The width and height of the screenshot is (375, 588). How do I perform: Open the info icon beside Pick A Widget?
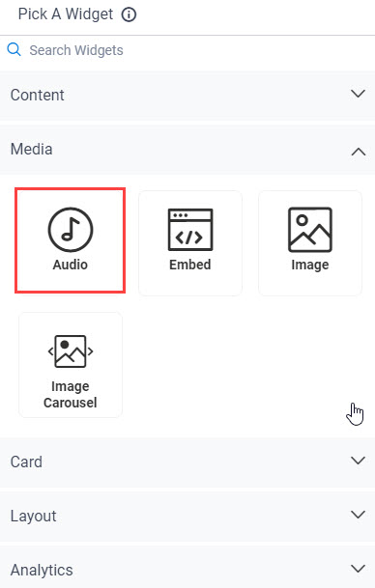coord(129,14)
